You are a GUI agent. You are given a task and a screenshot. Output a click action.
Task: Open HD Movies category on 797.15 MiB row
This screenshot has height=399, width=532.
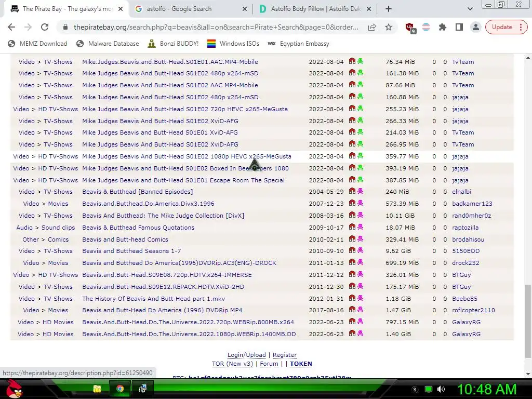click(58, 322)
